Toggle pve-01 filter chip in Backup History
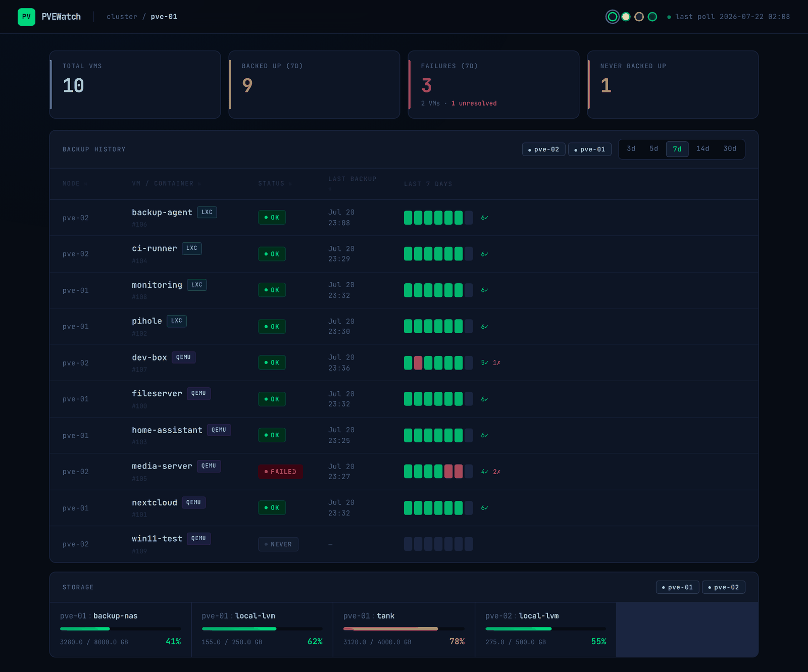 (x=590, y=149)
